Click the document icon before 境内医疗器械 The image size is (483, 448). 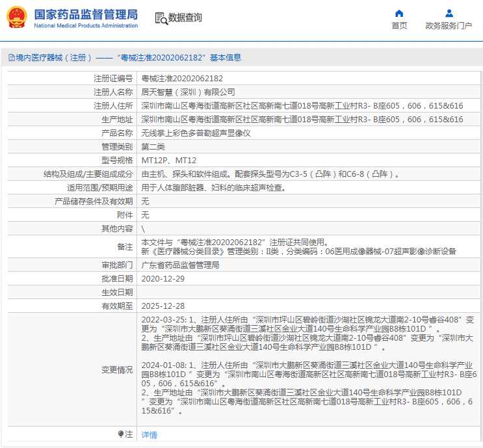tap(11, 58)
